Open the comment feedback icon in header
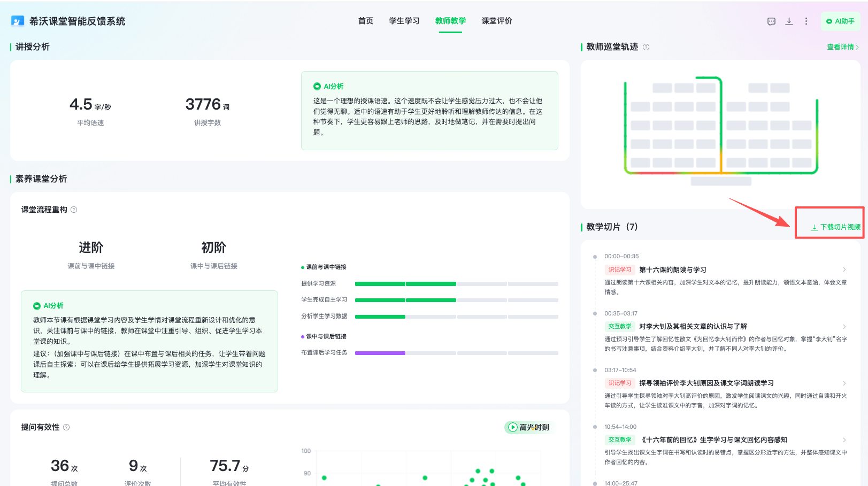 pyautogui.click(x=771, y=21)
